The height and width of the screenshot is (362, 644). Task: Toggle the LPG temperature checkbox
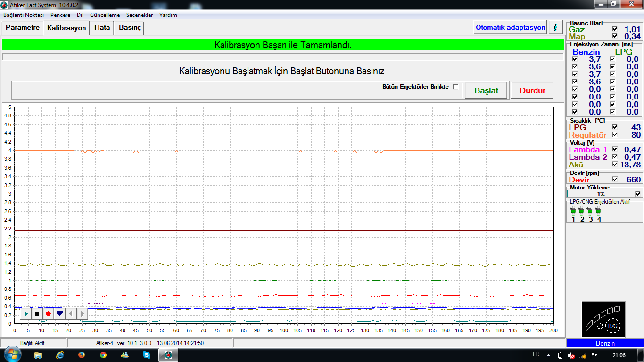point(614,127)
